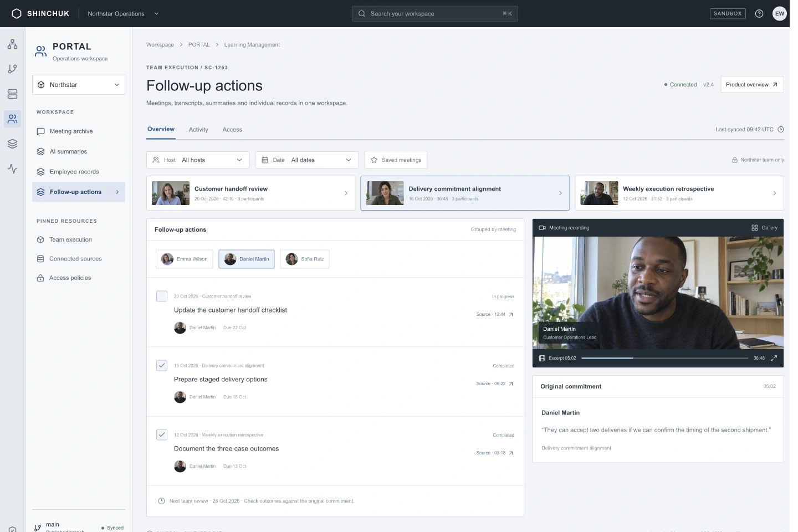The height and width of the screenshot is (532, 798).
Task: Open the server stack icon in left rail
Action: coord(12,94)
